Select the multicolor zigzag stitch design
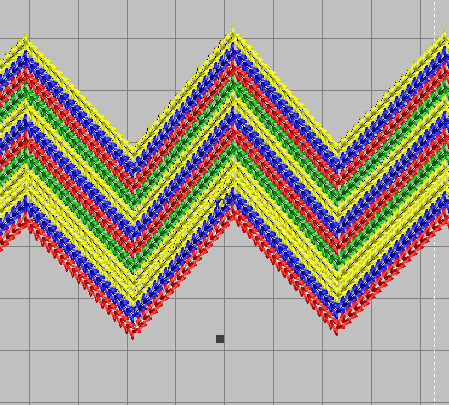This screenshot has width=449, height=405. [224, 183]
